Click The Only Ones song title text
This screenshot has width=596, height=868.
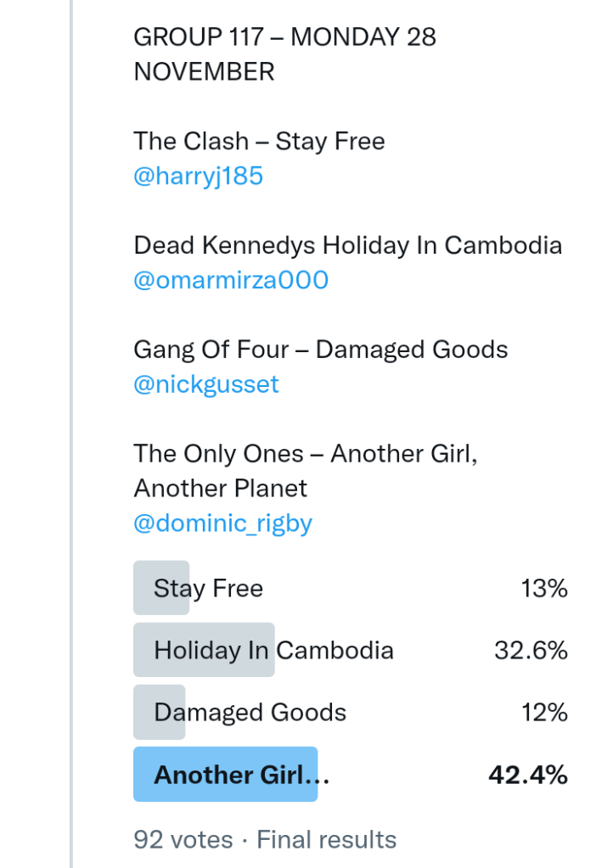(x=305, y=471)
